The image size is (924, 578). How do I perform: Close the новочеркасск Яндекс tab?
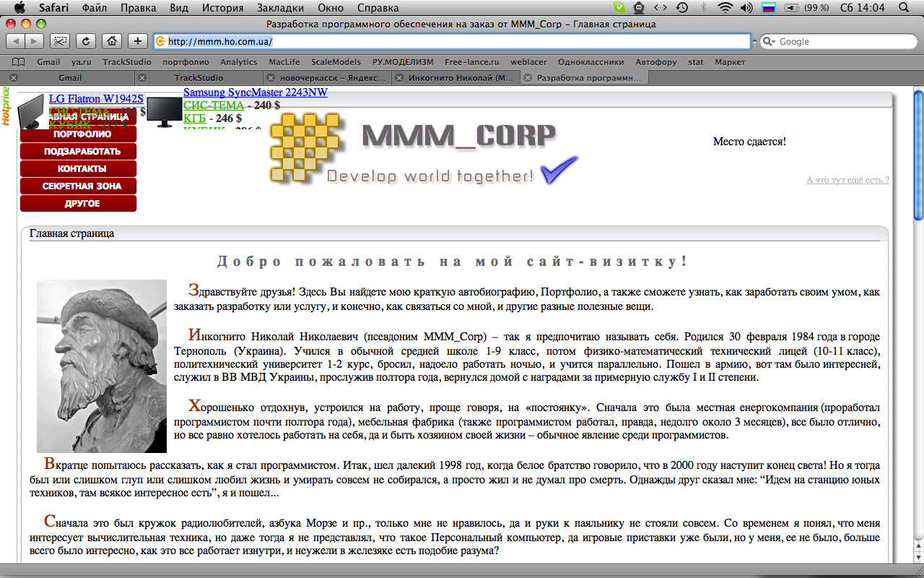271,78
